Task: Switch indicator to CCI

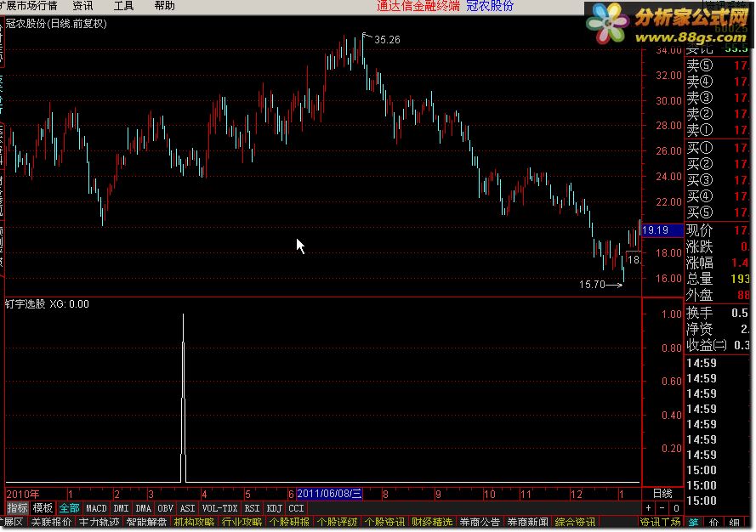Action: [x=296, y=508]
